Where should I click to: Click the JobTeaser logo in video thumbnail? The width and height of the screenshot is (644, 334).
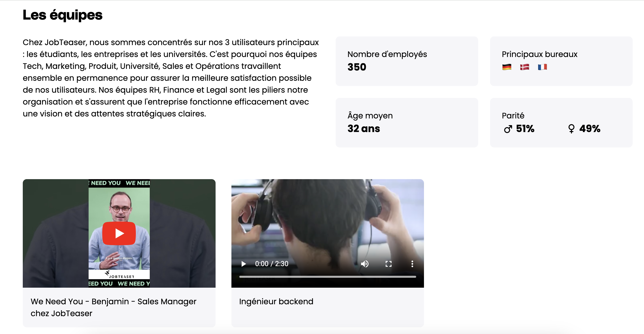coord(119,275)
